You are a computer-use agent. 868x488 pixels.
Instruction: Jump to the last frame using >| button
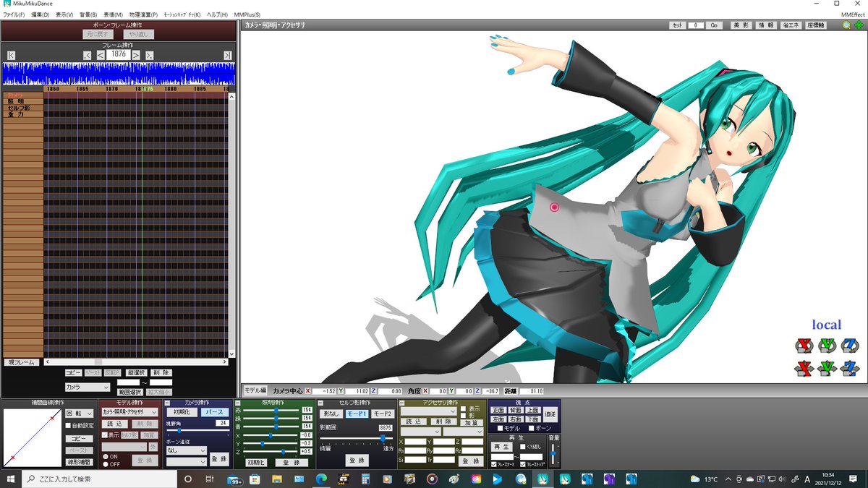(x=228, y=55)
